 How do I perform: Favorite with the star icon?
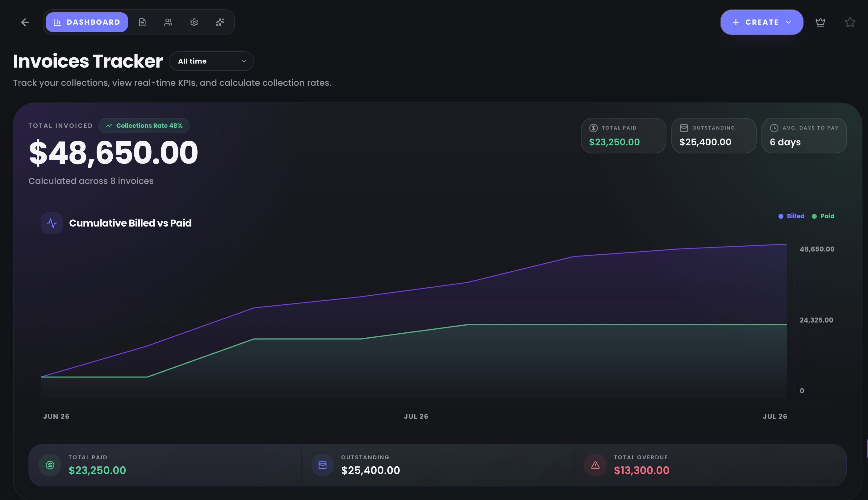pos(850,22)
